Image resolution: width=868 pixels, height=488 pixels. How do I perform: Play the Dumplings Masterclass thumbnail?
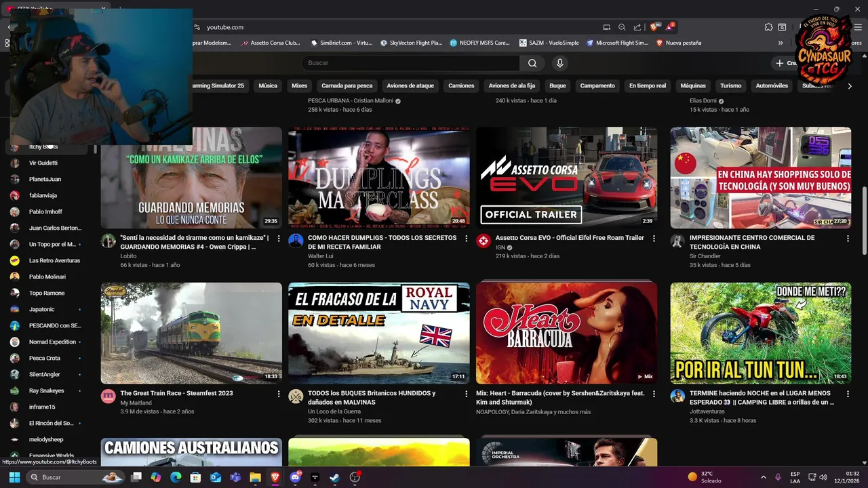click(378, 178)
